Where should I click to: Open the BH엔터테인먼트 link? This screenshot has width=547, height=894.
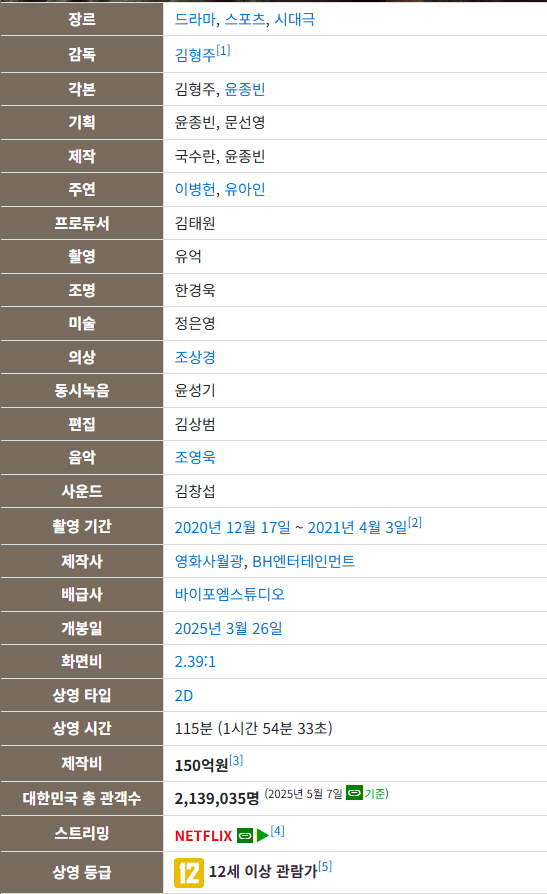pos(303,562)
